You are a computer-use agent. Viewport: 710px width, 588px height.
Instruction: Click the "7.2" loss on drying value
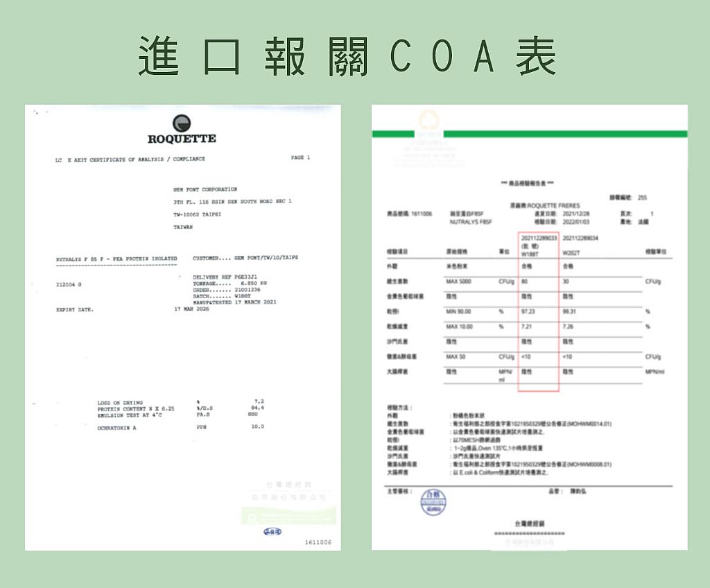259,401
